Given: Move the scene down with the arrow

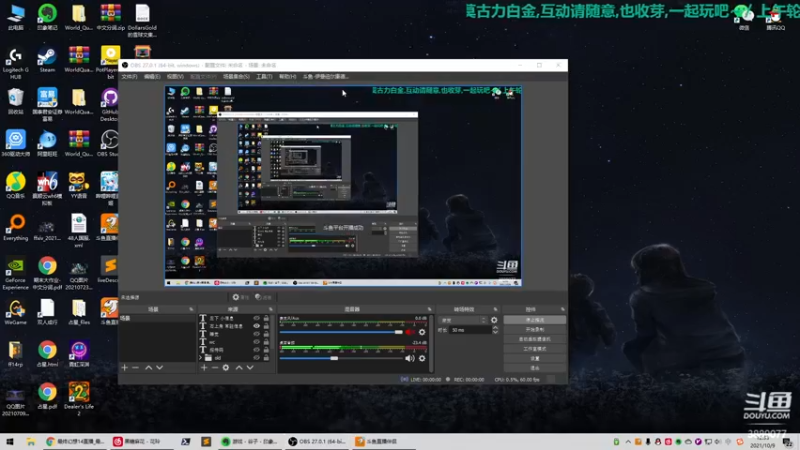Looking at the screenshot, I should [160, 367].
